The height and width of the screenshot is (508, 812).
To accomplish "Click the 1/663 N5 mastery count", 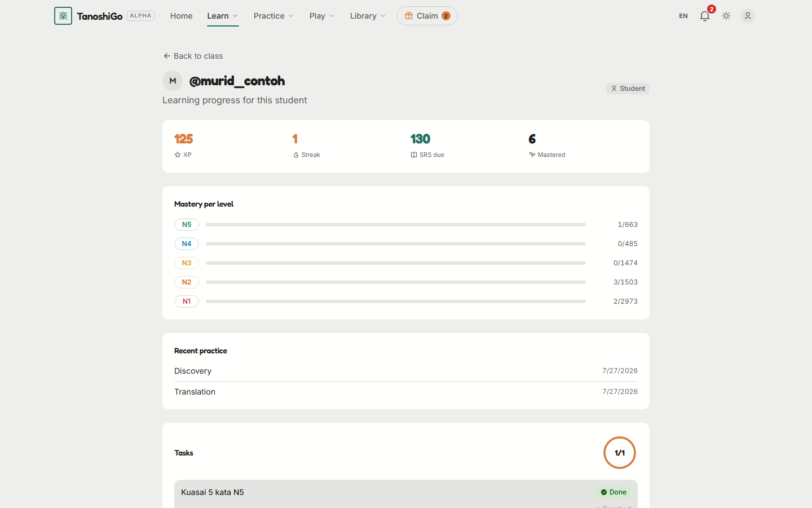I will (628, 225).
